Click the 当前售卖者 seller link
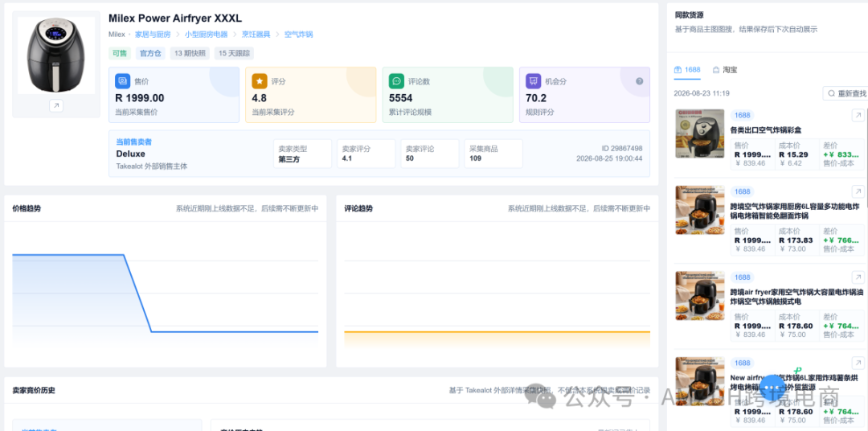The image size is (868, 431). pyautogui.click(x=133, y=142)
